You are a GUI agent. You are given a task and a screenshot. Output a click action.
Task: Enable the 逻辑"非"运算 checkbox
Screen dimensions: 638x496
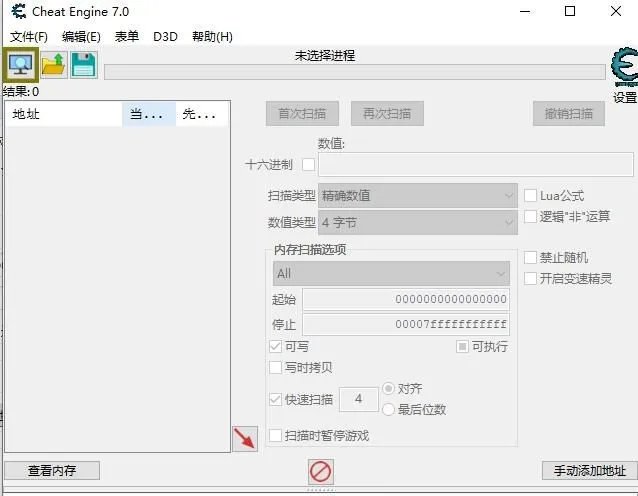[x=530, y=216]
